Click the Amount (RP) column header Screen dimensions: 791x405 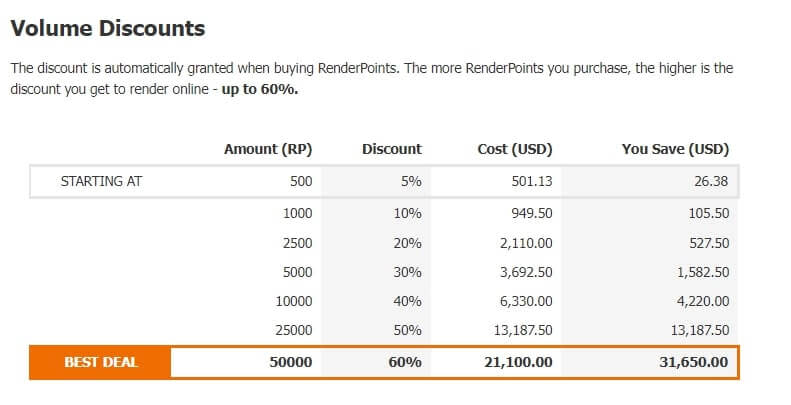[268, 149]
